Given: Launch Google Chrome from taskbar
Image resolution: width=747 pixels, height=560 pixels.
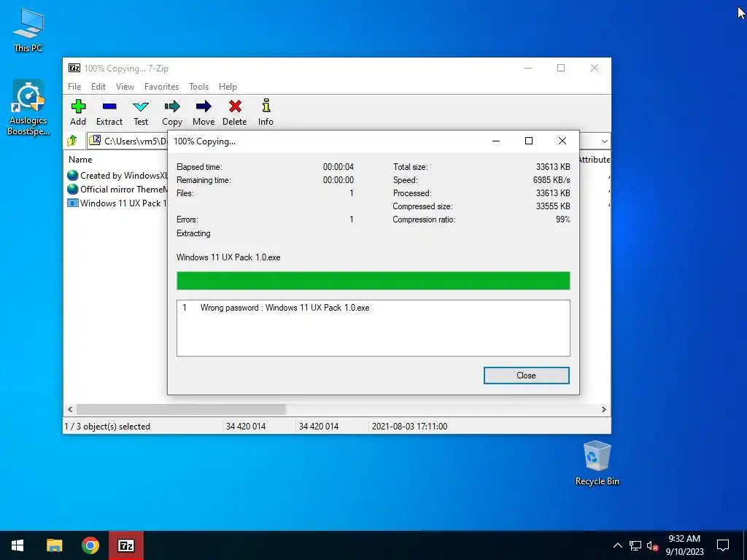Looking at the screenshot, I should [x=90, y=545].
